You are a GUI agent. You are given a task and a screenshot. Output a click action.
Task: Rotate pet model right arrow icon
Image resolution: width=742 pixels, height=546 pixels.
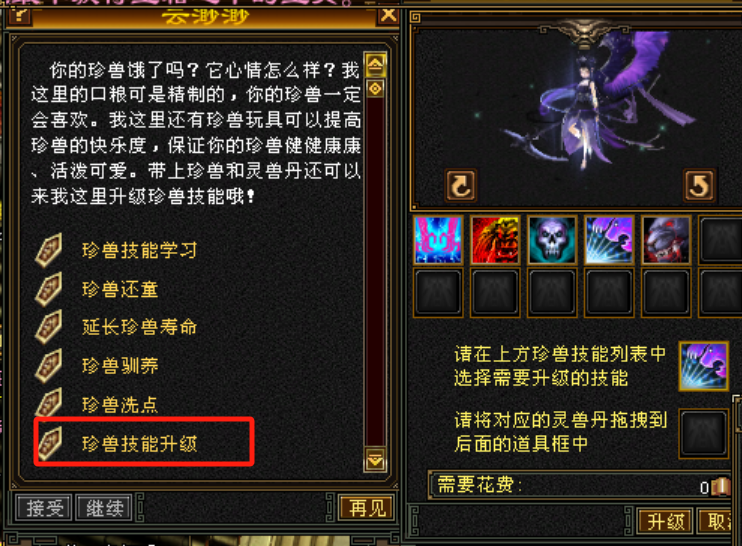[x=699, y=185]
